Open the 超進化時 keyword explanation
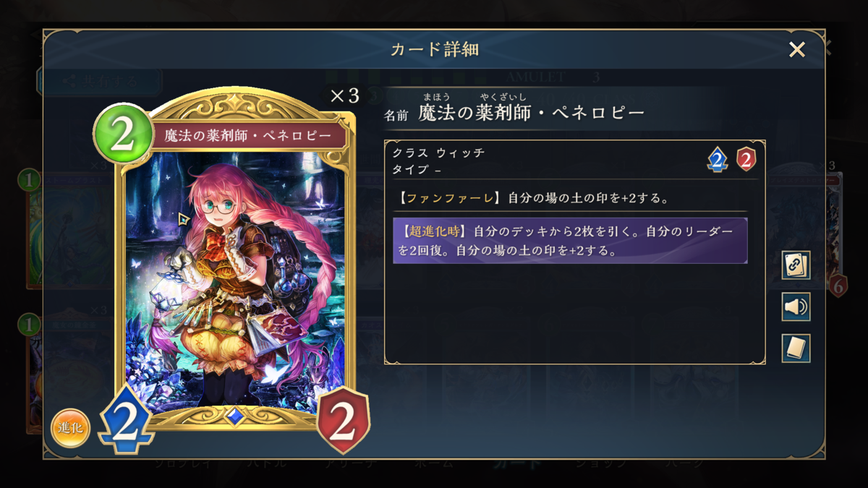This screenshot has width=868, height=488. point(432,231)
